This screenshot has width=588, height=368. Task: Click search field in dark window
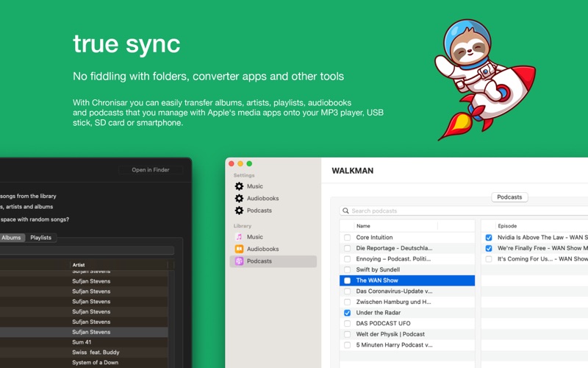click(x=87, y=250)
